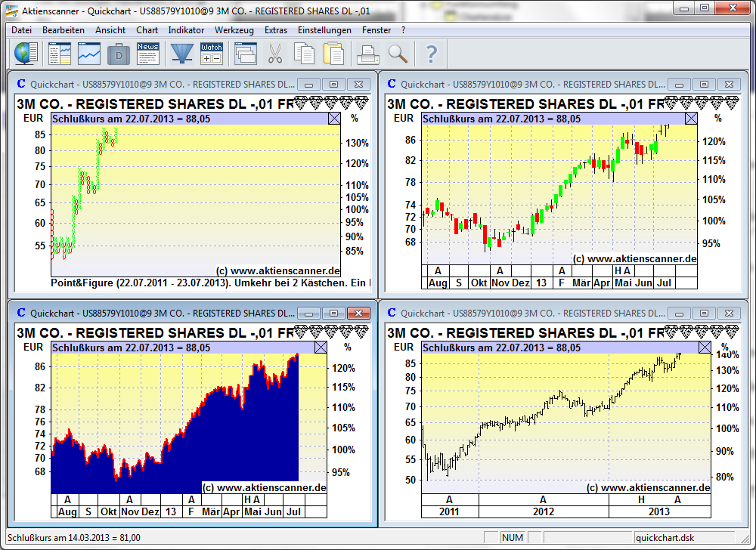Click the Point&Figure description text below chart
This screenshot has height=550, width=756.
pos(211,283)
